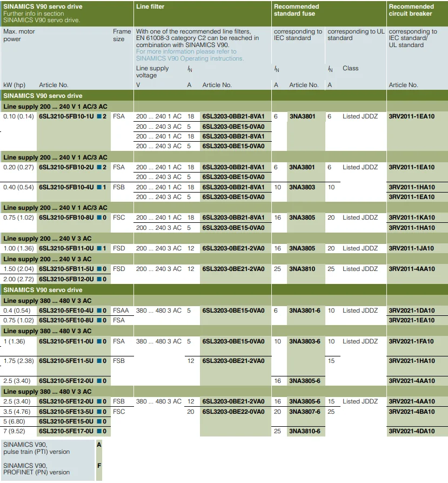Select article number 6SL3210-5FB12-0U
The image size is (448, 483).
[66, 279]
